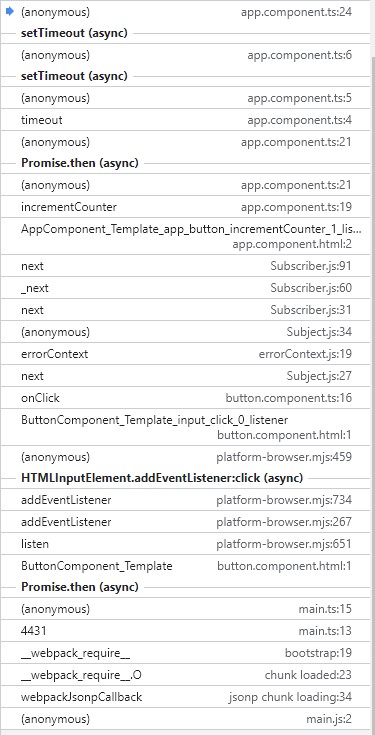
Task: Select top anonymous frame at app.component.ts:24
Action: point(185,12)
